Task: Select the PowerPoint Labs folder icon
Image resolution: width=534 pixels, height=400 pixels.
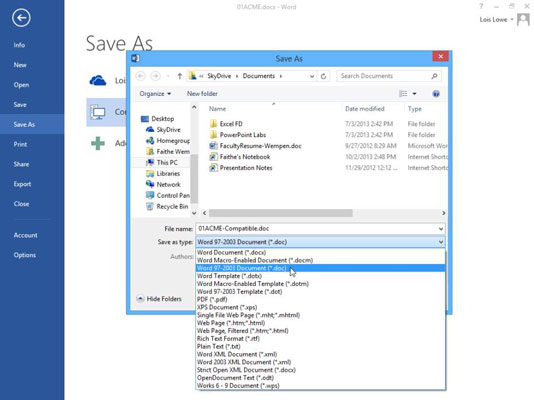Action: (x=213, y=134)
